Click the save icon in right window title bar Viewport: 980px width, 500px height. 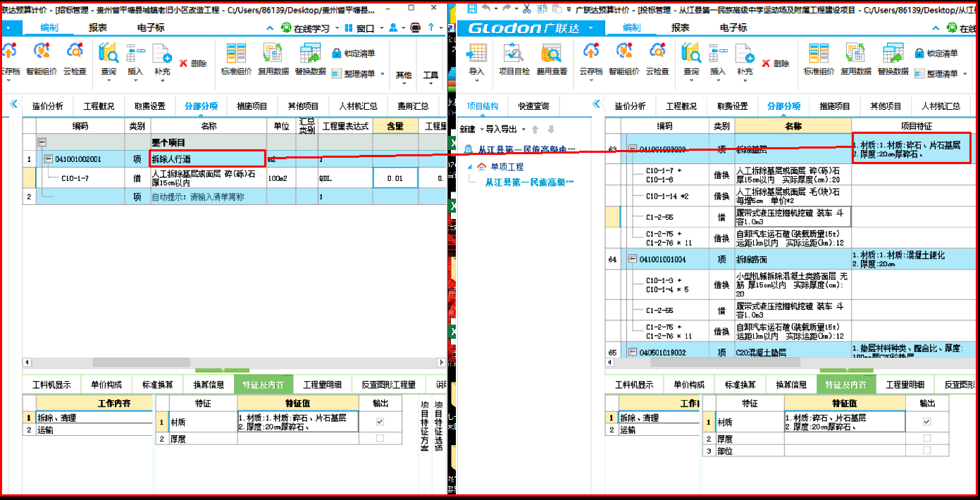pos(471,8)
